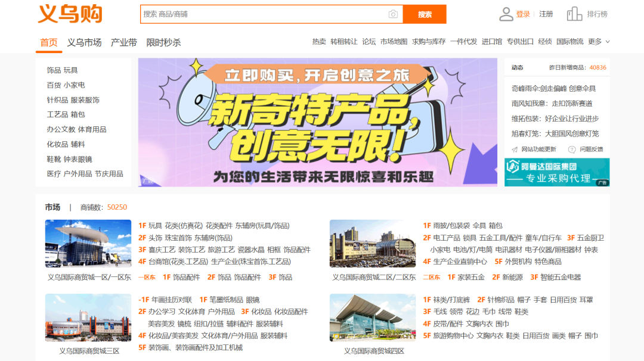Viewport: 644px width, 361px height.
Task: Open the 饰品 玩具 category menu
Action: click(63, 70)
